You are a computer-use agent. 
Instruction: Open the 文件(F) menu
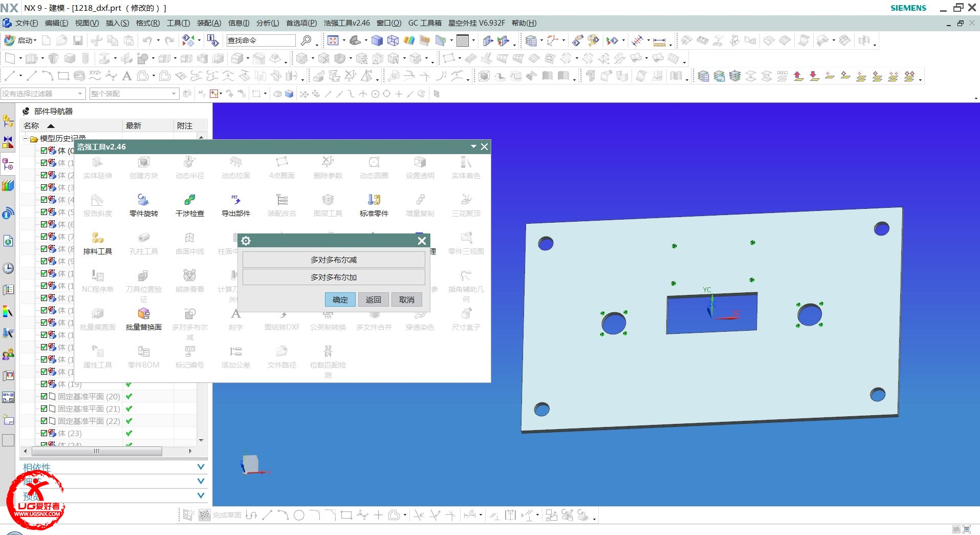[x=26, y=23]
